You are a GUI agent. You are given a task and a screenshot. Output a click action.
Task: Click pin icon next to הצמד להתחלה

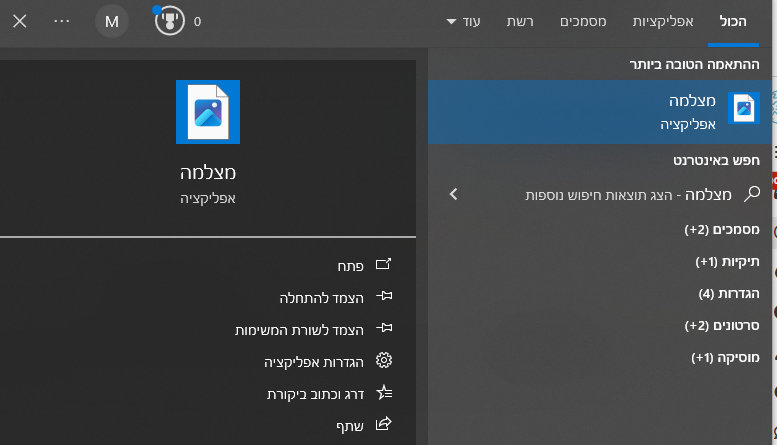[x=384, y=296]
